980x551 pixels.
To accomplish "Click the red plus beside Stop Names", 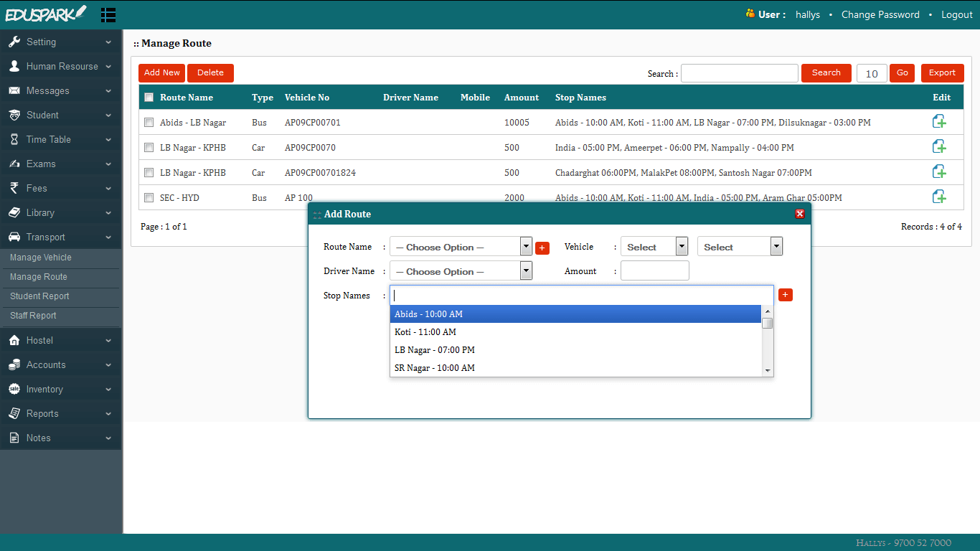I will pyautogui.click(x=786, y=294).
